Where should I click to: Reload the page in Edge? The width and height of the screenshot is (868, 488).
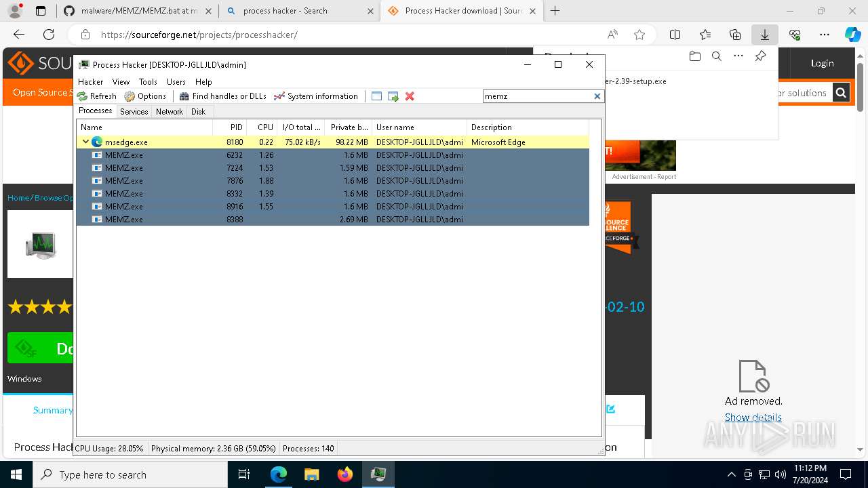(x=49, y=35)
